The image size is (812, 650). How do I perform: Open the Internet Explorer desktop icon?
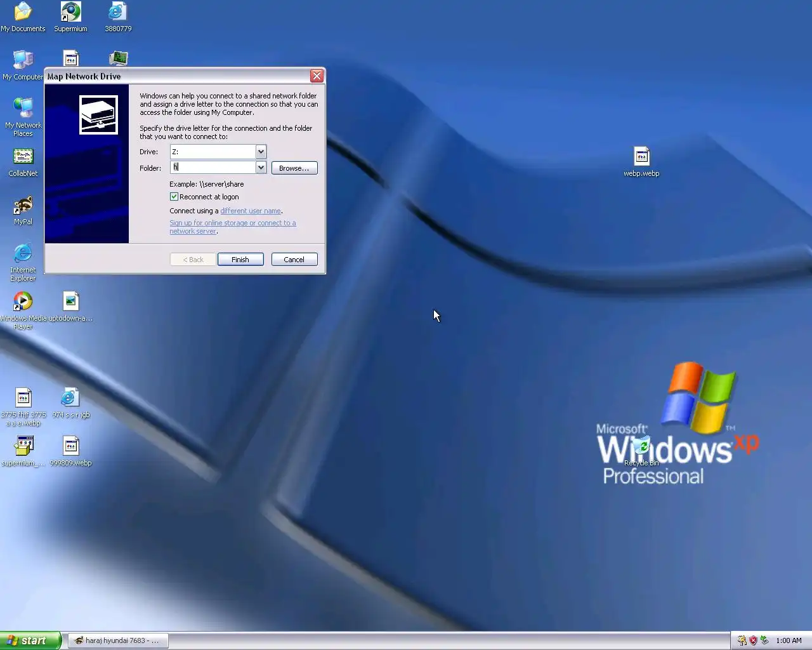coord(23,261)
